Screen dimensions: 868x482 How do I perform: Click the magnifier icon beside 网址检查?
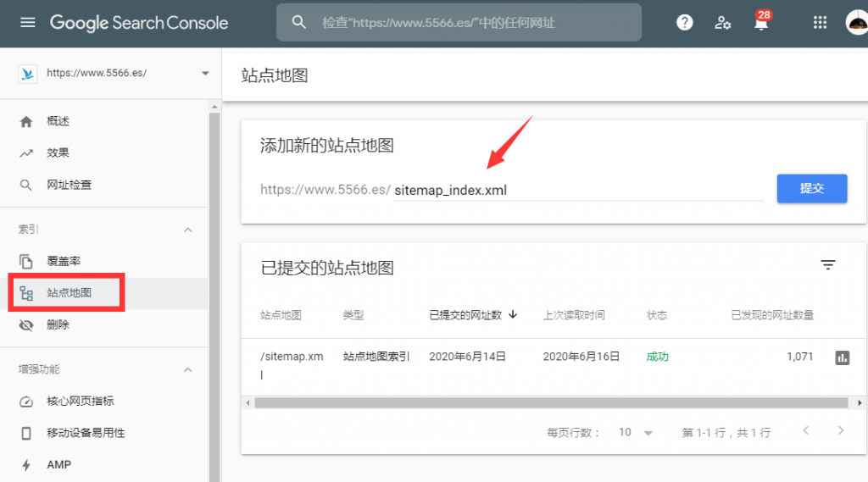point(26,186)
